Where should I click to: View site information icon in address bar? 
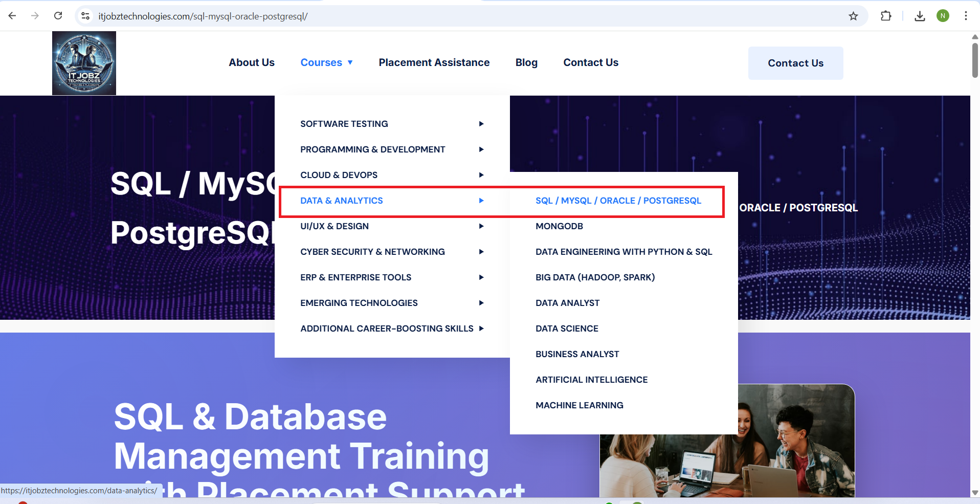86,16
